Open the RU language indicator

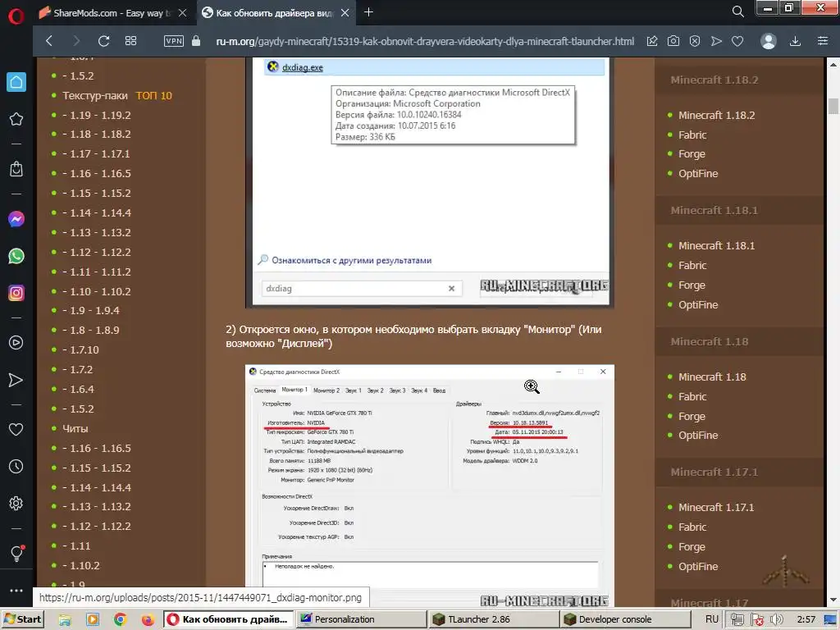coord(711,619)
